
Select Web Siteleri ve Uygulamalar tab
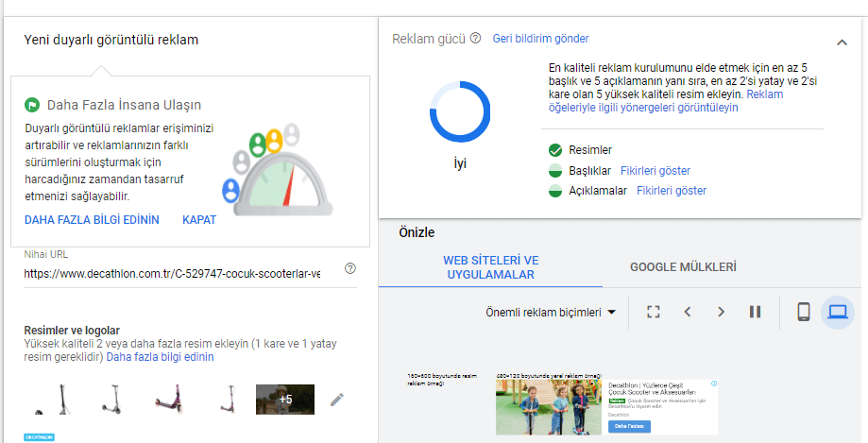coord(490,267)
